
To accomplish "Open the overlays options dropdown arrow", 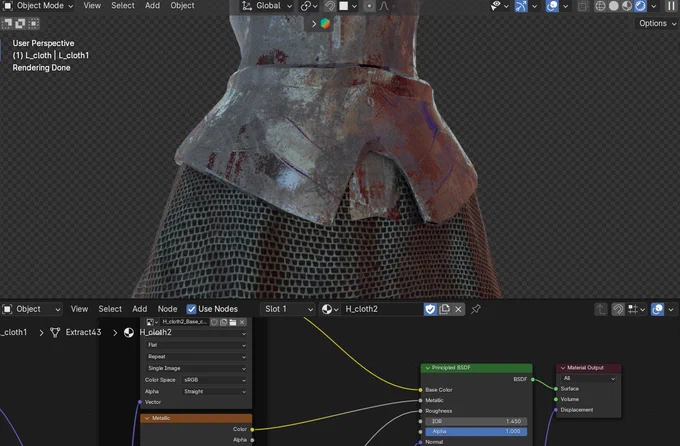I will 566,6.
